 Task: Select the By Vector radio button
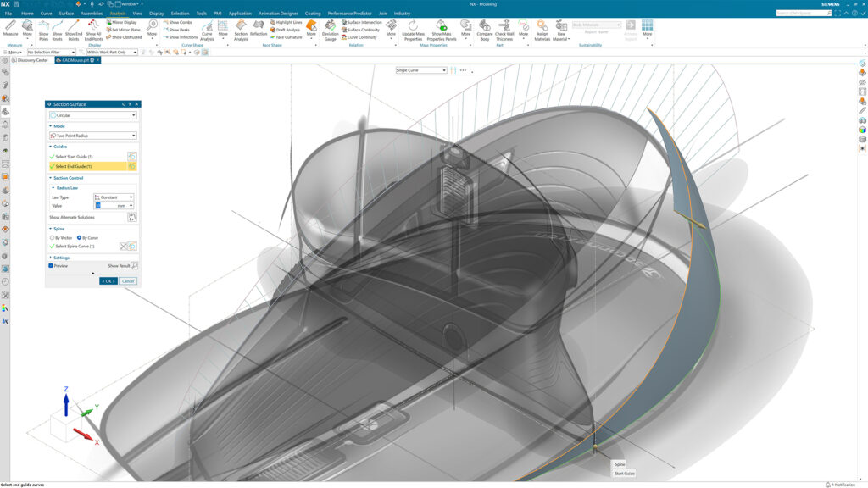53,238
